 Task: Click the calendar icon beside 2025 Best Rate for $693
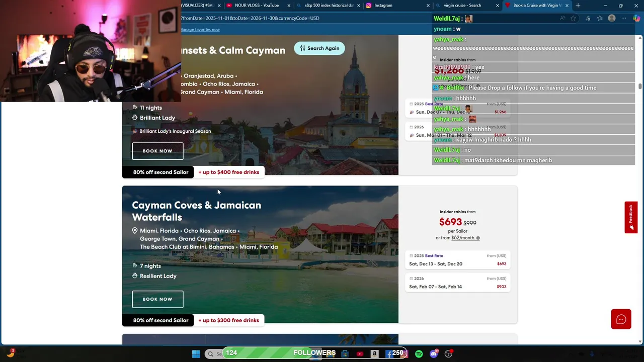(411, 256)
